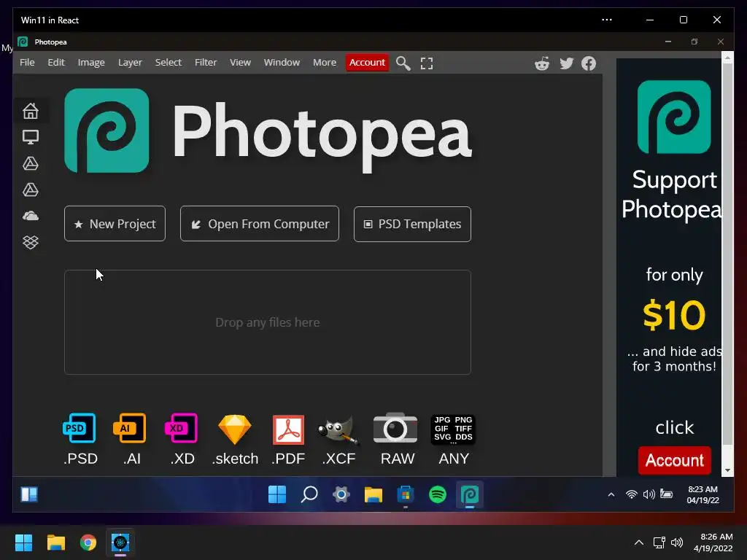Open the Filter menu
Screen dimensions: 747x560
[x=205, y=63]
